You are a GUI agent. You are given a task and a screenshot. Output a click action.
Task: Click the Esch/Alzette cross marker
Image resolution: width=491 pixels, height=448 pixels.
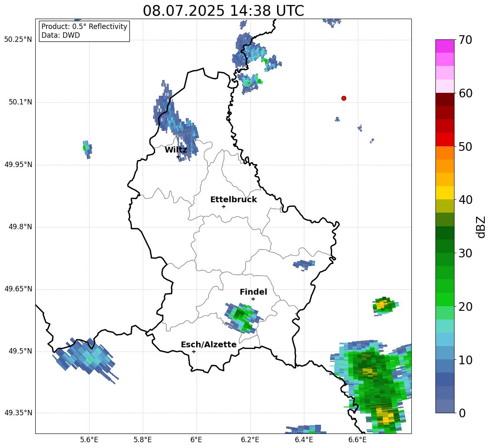click(x=194, y=351)
